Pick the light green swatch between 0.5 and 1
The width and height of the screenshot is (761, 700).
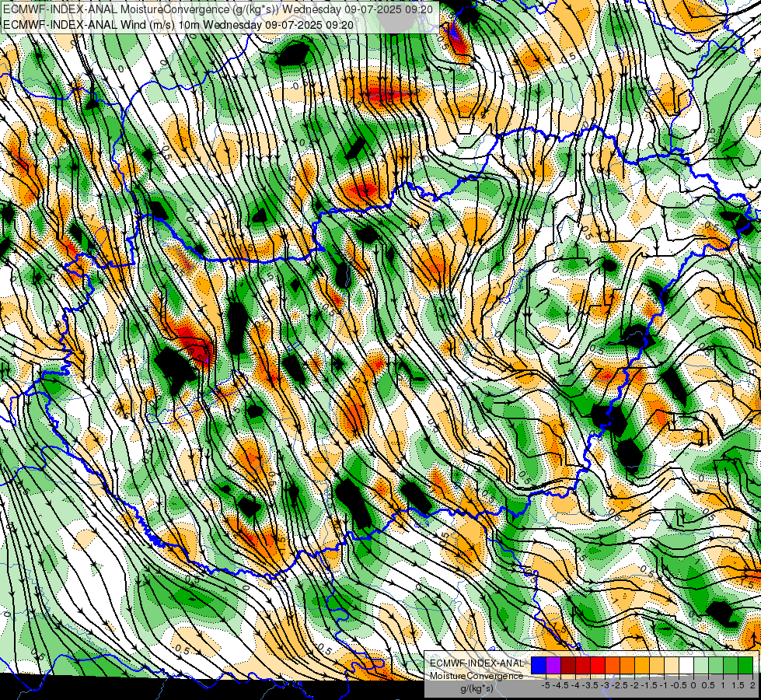716,666
